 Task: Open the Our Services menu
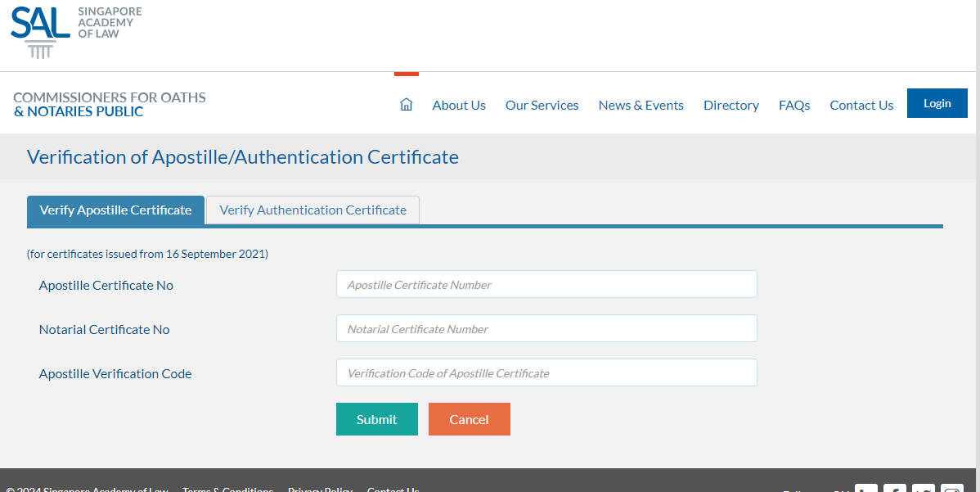pyautogui.click(x=542, y=105)
